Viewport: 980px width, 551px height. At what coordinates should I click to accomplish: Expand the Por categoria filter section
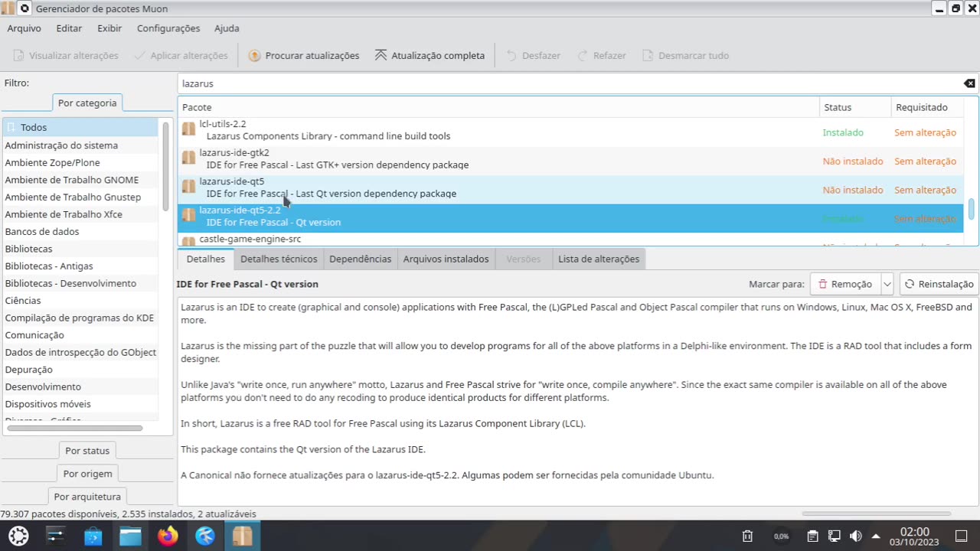click(87, 103)
